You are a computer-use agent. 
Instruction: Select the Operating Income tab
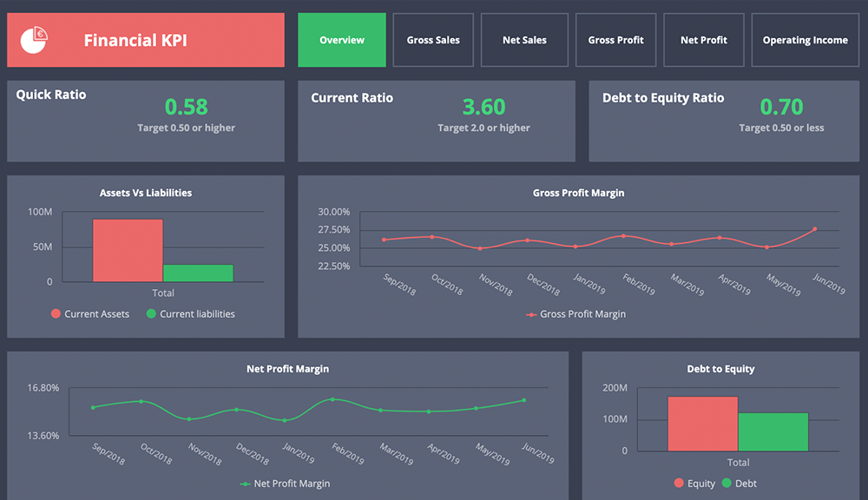coord(805,40)
